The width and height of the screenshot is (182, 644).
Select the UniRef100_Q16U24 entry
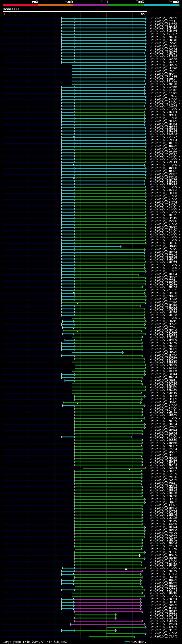(163, 112)
